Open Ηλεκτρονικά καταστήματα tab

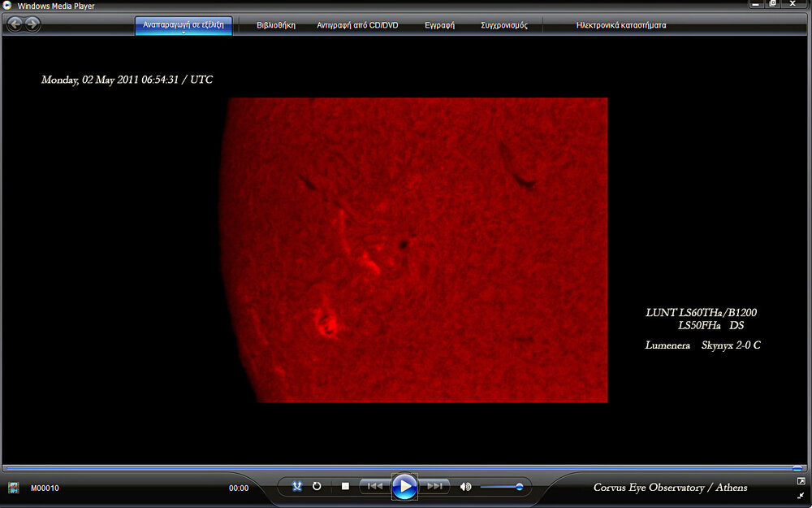click(621, 25)
